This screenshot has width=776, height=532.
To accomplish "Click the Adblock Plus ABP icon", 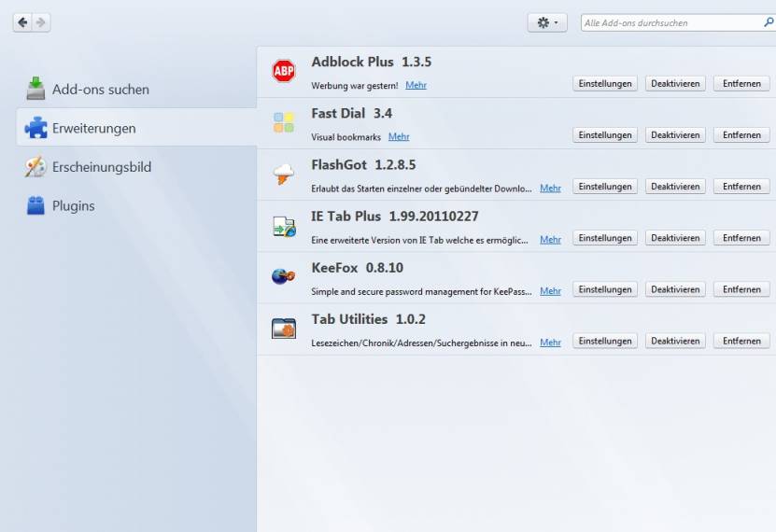I will point(284,71).
